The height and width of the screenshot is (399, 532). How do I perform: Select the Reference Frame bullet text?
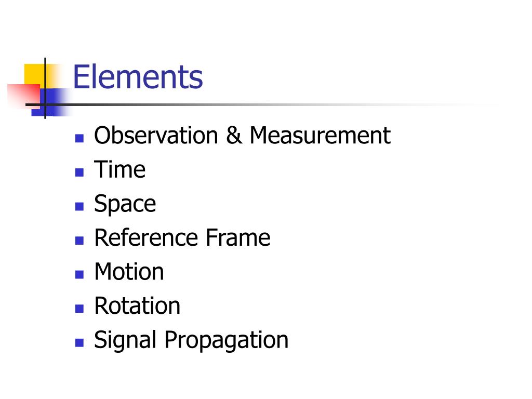point(182,237)
